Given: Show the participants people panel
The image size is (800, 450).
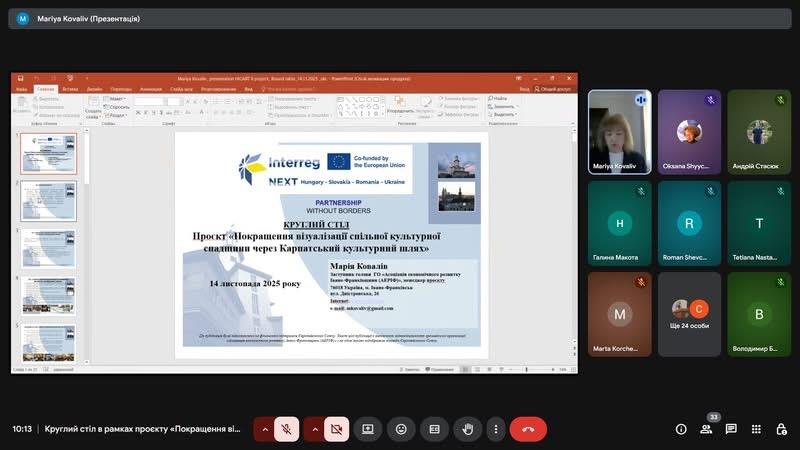Looking at the screenshot, I should point(706,429).
